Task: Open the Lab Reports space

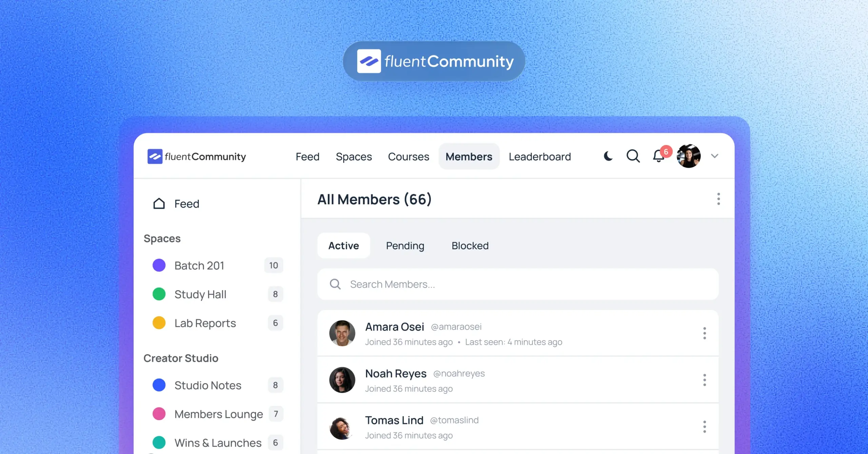Action: (x=205, y=323)
